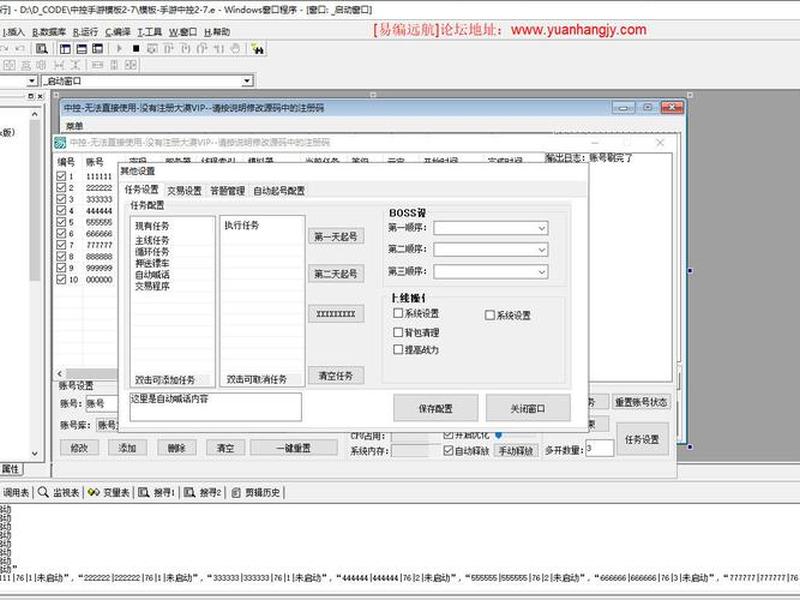
Task: Click the small x on left panel header
Action: point(40,96)
